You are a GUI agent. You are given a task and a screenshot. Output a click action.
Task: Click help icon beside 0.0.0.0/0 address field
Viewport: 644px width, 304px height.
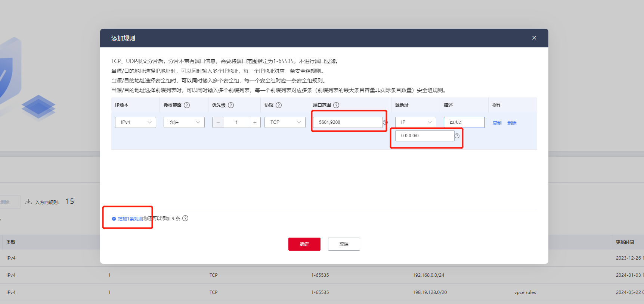[457, 136]
